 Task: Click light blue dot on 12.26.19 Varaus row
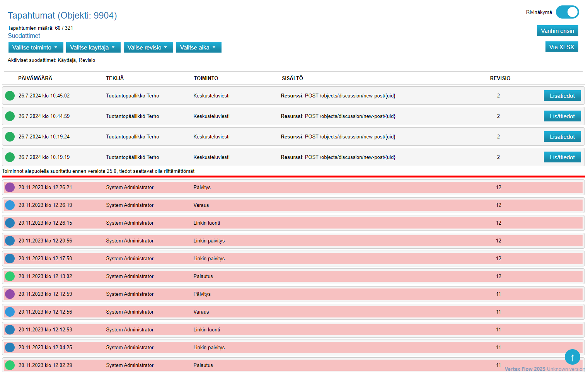(10, 205)
